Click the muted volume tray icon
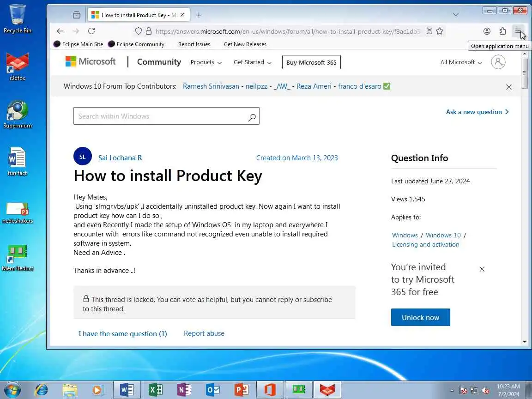The width and height of the screenshot is (532, 399). pyautogui.click(x=485, y=391)
